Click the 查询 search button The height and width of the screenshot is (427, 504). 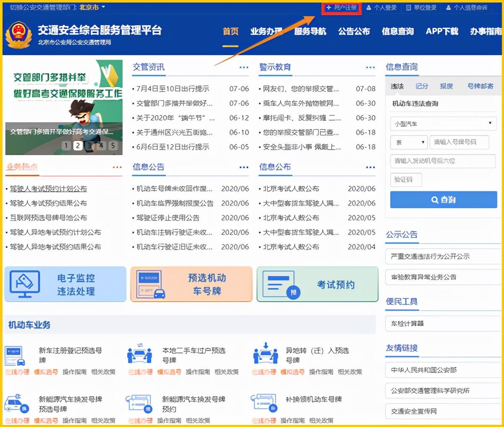443,200
